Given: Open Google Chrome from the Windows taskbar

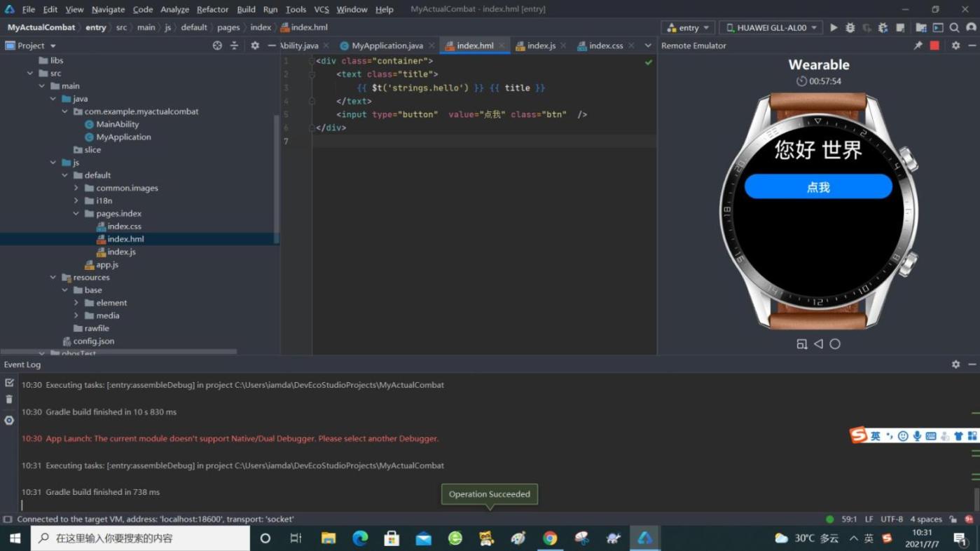Looking at the screenshot, I should click(x=550, y=538).
